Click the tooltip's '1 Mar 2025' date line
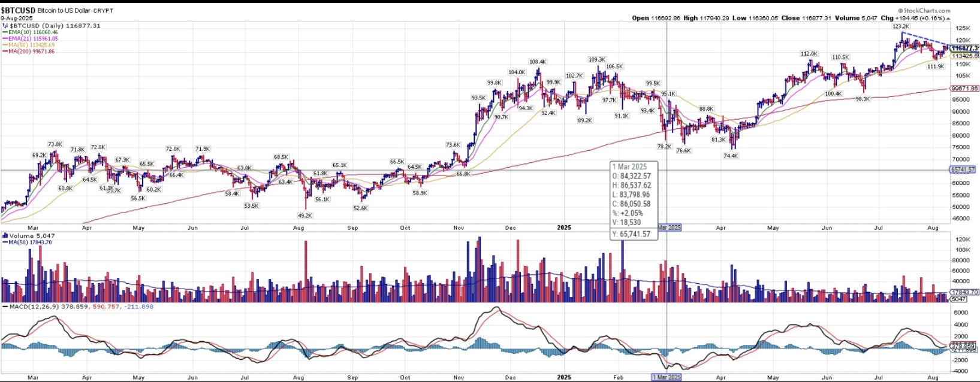The width and height of the screenshot is (980, 382). coord(629,167)
